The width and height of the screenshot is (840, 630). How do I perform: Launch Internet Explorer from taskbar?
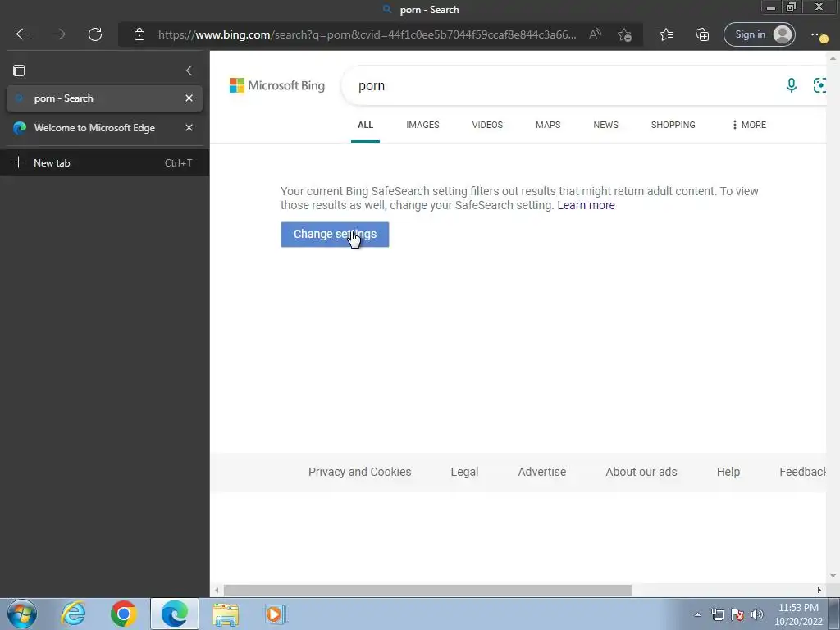(x=73, y=614)
